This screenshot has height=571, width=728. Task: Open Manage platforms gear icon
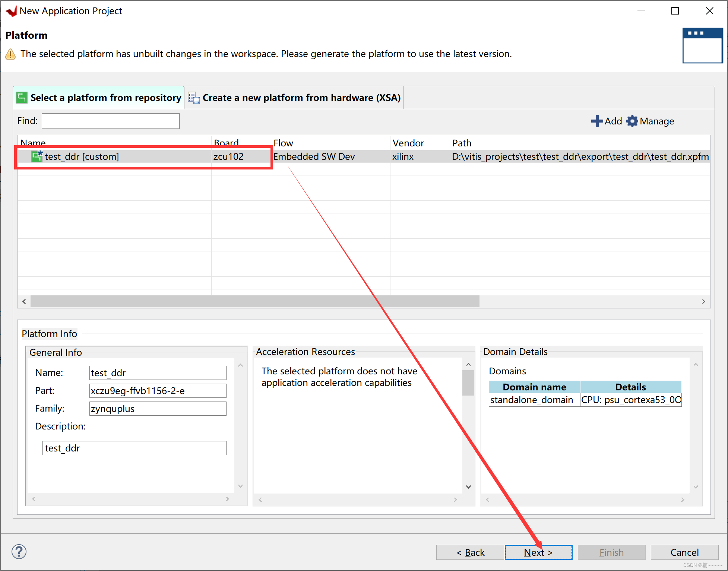632,121
